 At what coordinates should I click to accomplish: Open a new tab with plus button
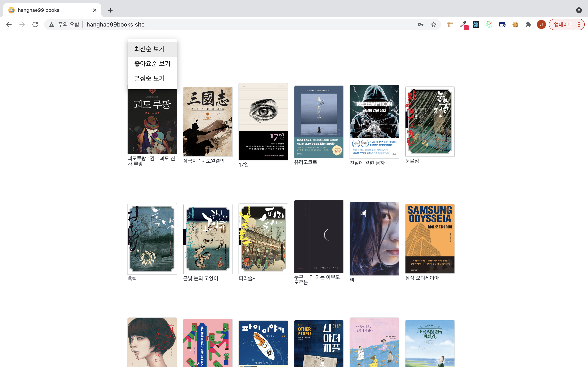(x=110, y=10)
